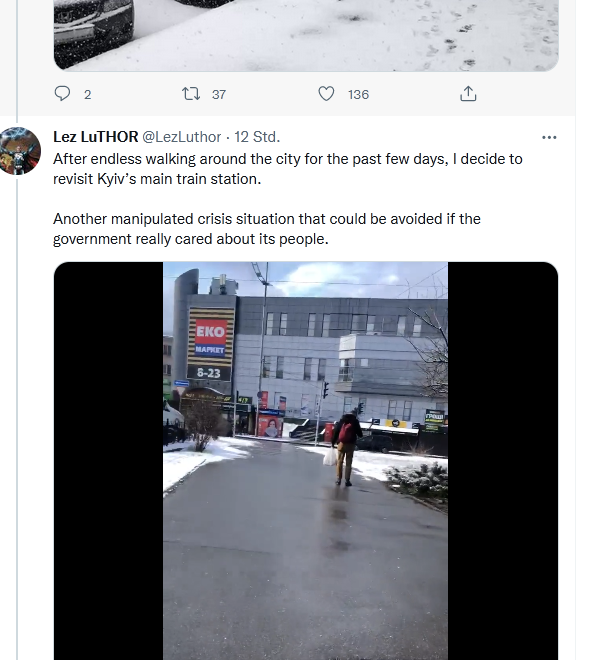
Task: Open the share icon menu
Action: point(468,93)
